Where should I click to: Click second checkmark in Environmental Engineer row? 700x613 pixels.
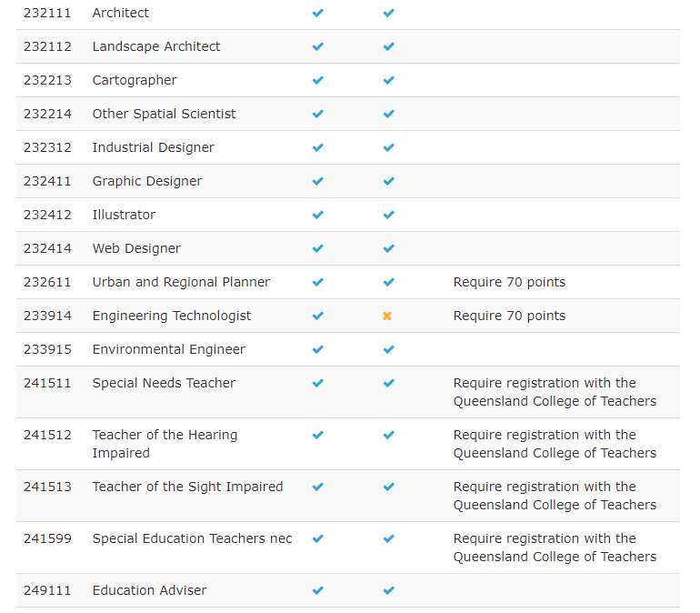(x=388, y=350)
